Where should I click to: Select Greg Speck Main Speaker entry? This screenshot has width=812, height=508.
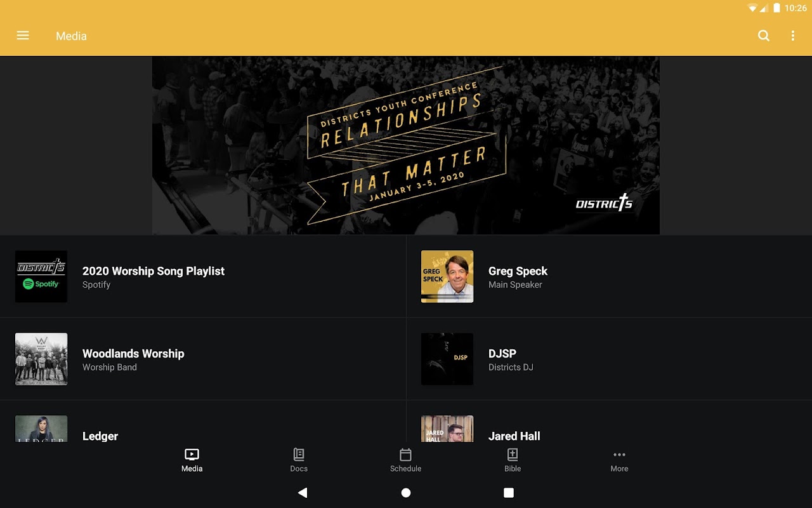pyautogui.click(x=609, y=276)
